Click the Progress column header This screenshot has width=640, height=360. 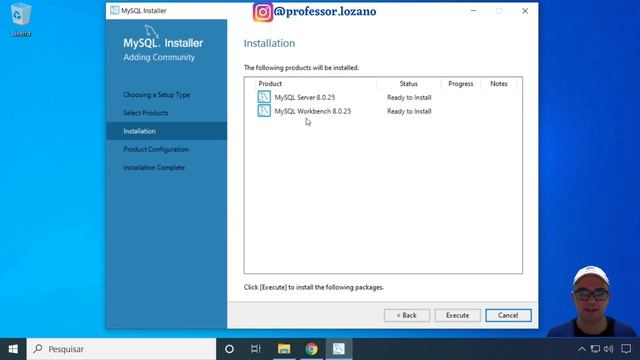(461, 84)
